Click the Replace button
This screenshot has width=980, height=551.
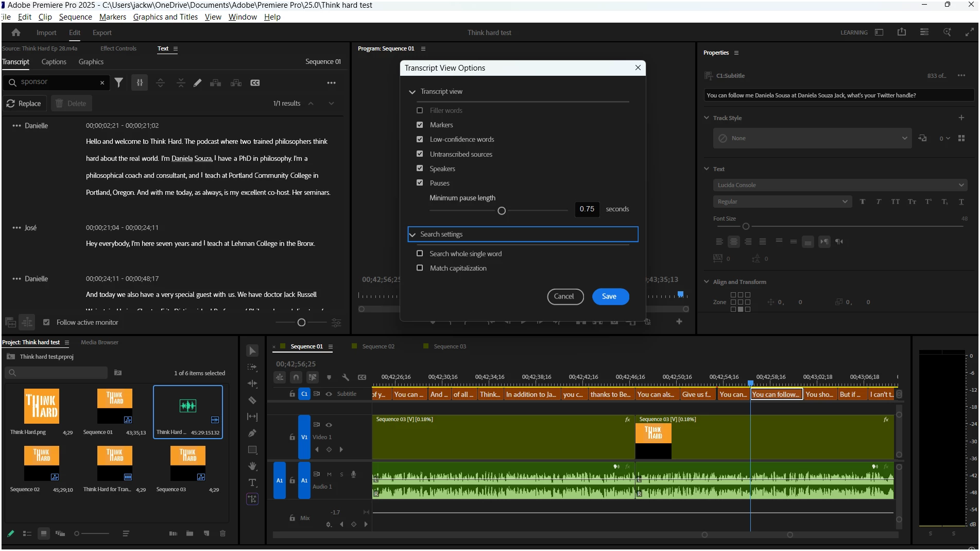24,104
